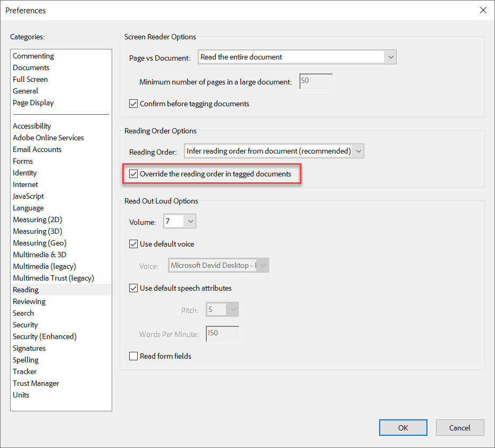Image resolution: width=495 pixels, height=448 pixels.
Task: Select the Trust Manager category
Action: (x=36, y=383)
